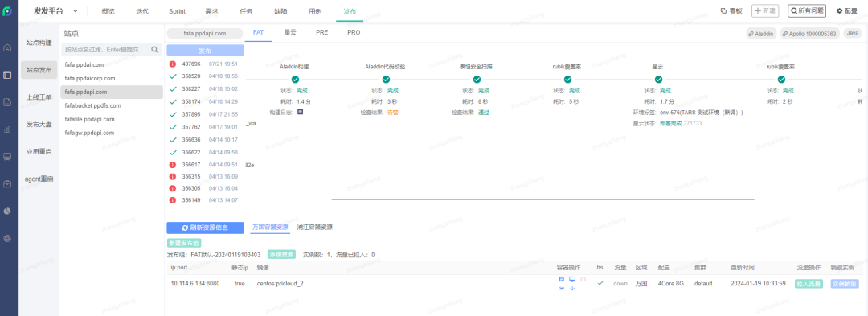
Task: Switch to the PRE environment tab
Action: click(321, 33)
